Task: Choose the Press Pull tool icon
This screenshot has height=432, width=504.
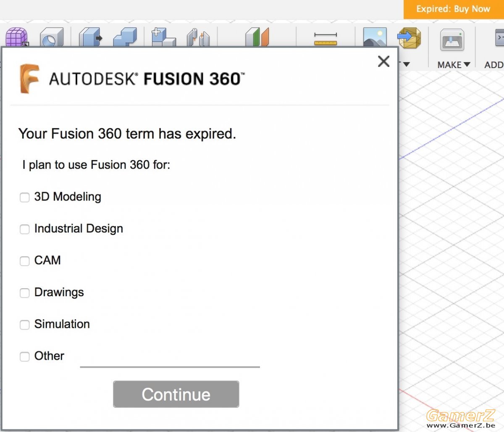Action: point(90,37)
